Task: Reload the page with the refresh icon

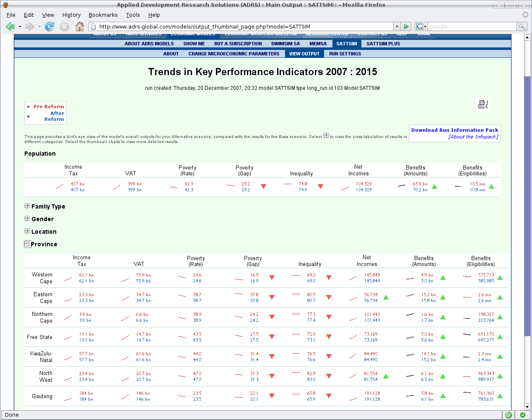Action: pos(49,27)
